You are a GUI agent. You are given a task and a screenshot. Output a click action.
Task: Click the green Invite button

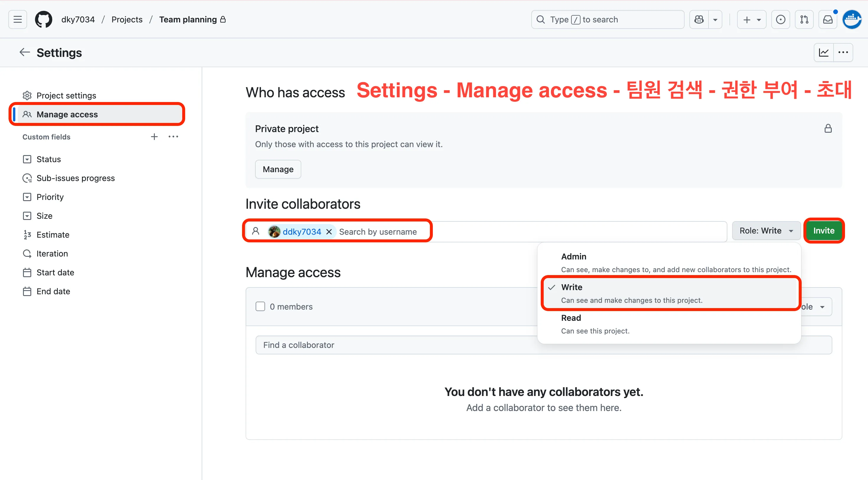(x=823, y=231)
